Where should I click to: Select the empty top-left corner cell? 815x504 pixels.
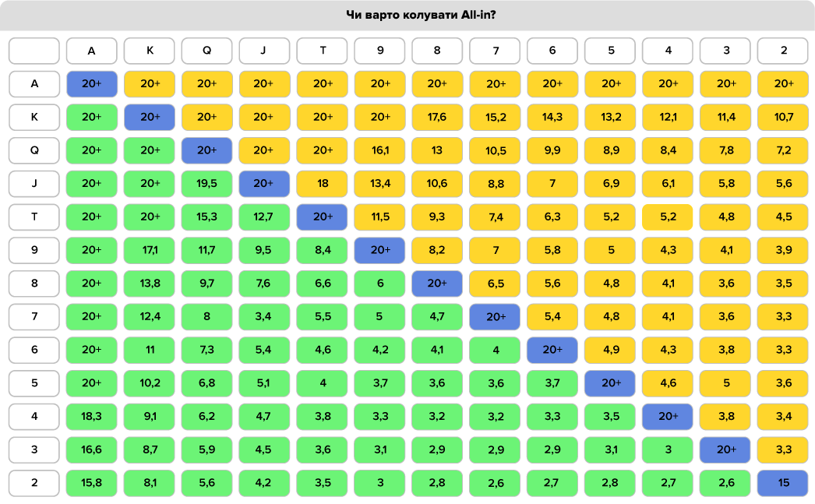[x=34, y=51]
